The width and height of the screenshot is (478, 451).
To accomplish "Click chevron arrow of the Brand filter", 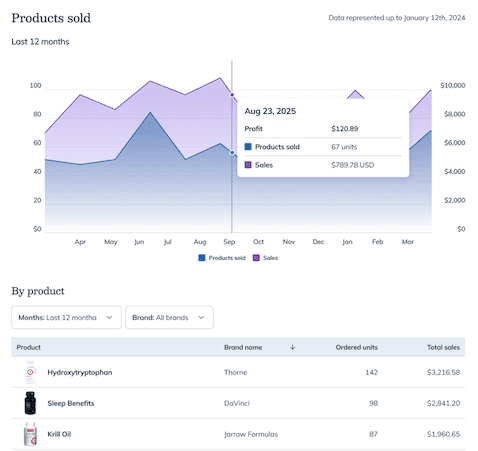I will (x=201, y=317).
